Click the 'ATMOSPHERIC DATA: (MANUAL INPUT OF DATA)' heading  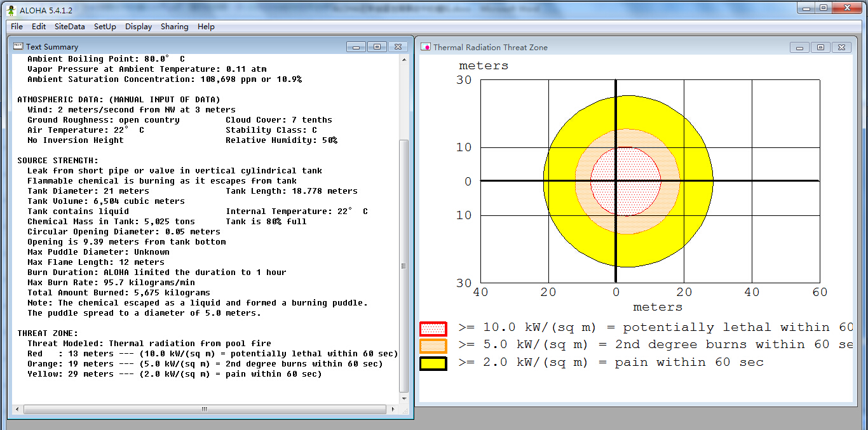(119, 100)
